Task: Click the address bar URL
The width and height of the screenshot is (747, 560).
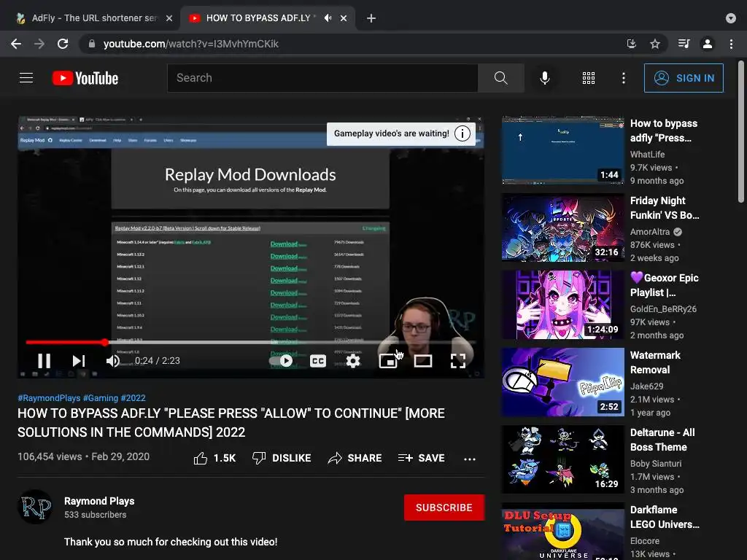Action: (191, 44)
